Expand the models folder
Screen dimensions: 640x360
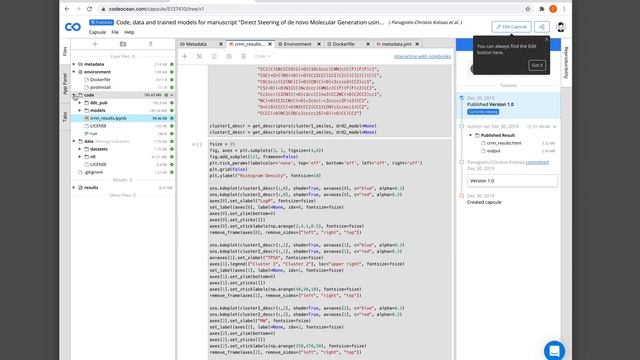[x=80, y=111]
